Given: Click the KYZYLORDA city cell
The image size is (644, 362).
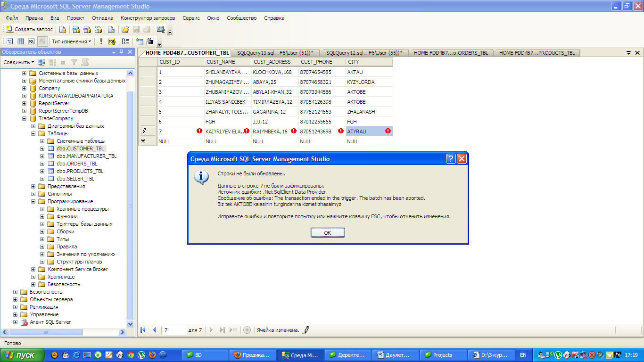Looking at the screenshot, I should [x=369, y=82].
